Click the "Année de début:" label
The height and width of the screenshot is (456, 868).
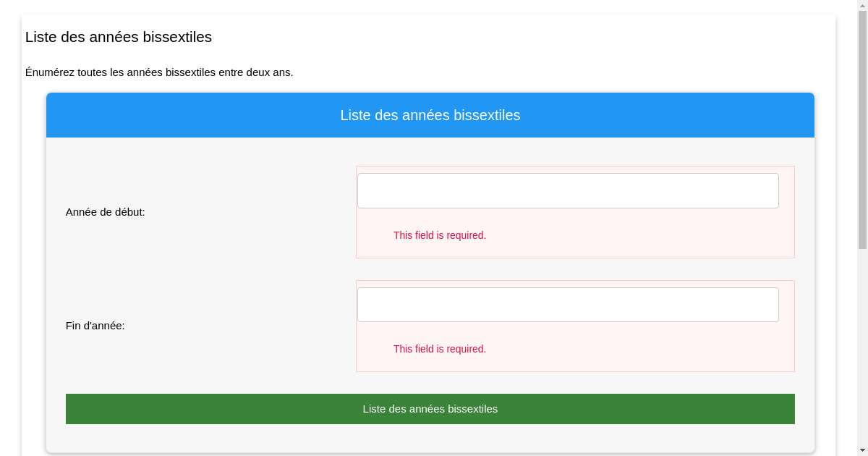pyautogui.click(x=106, y=212)
